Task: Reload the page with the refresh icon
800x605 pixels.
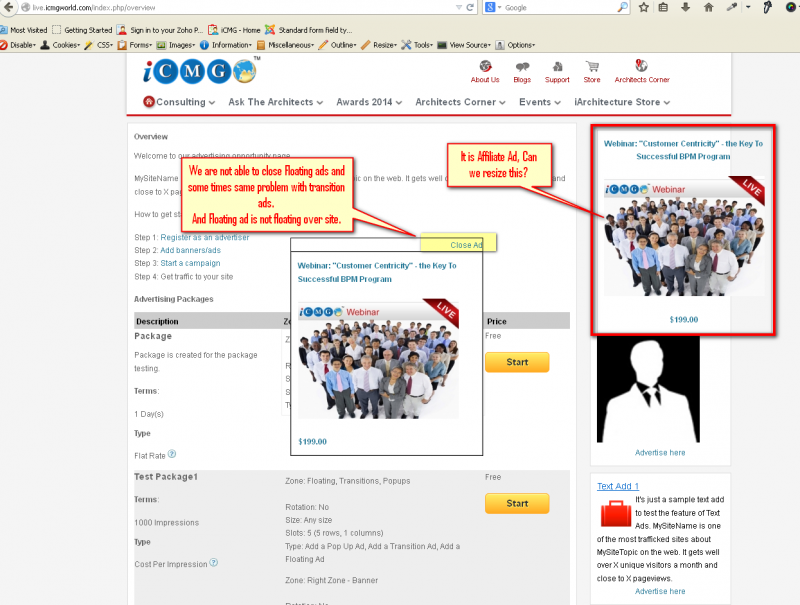Action: coord(470,8)
